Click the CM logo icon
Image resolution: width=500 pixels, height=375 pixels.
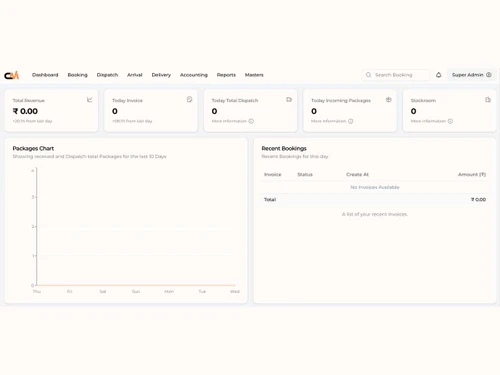click(x=12, y=75)
